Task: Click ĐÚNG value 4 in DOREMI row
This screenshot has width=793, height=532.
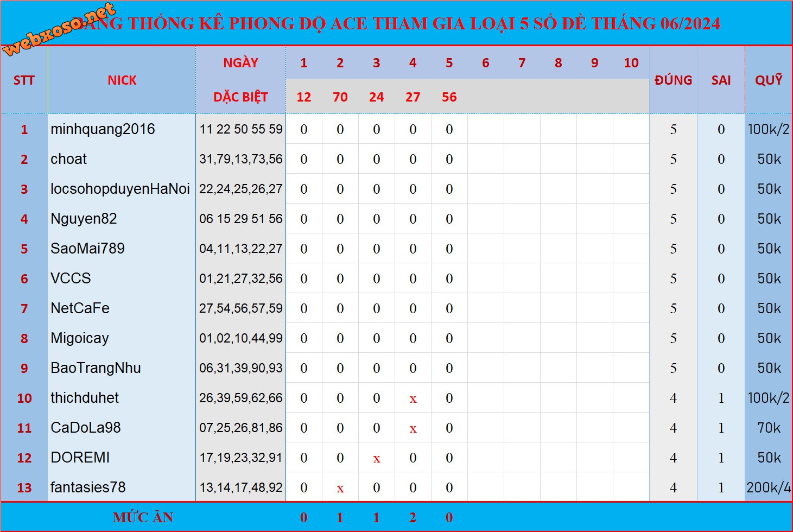Action: [673, 458]
